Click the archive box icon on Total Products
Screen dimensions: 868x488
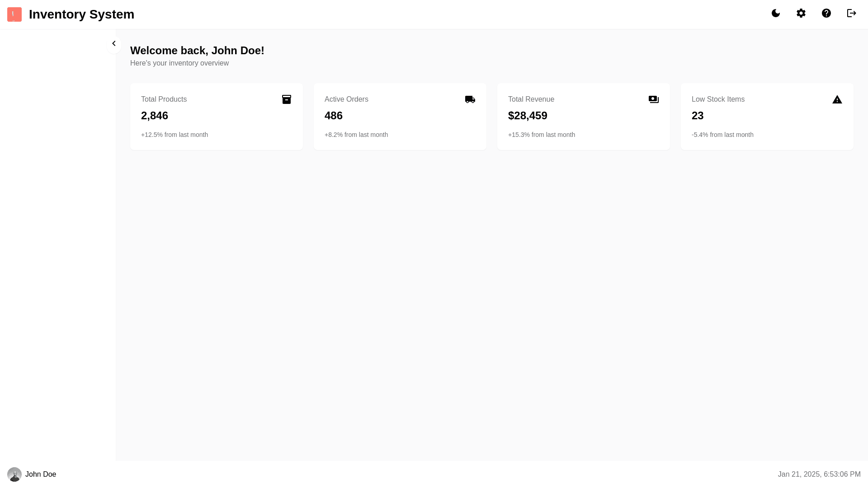(287, 99)
